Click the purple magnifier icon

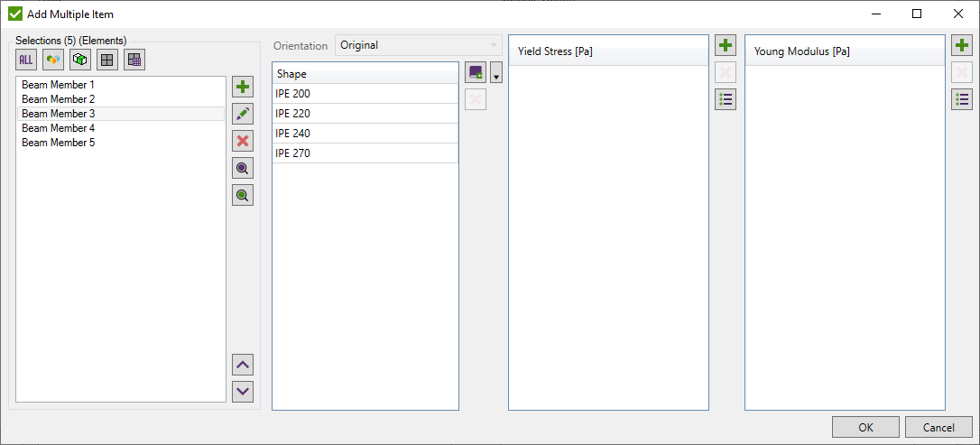pyautogui.click(x=243, y=168)
